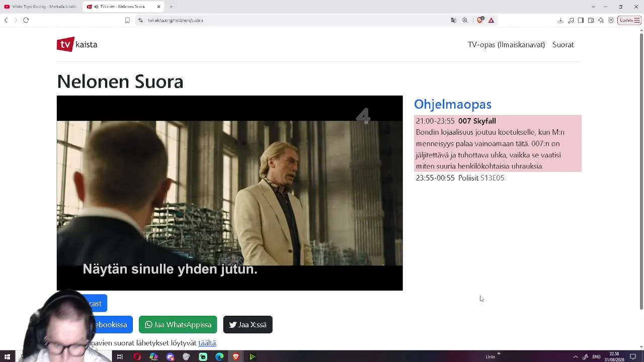Follow the täältä link
The width and height of the screenshot is (644, 362).
(207, 343)
